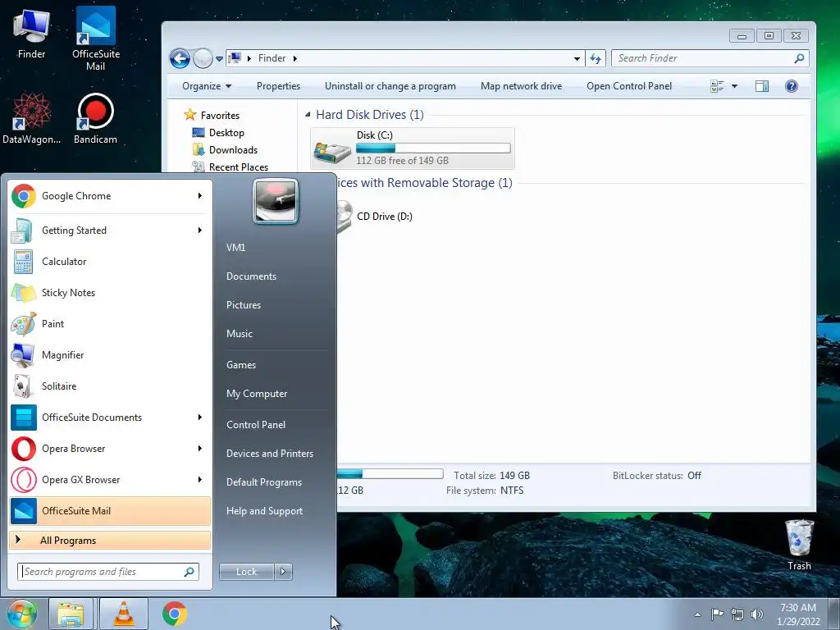Click the change view icon in toolbar

[717, 86]
